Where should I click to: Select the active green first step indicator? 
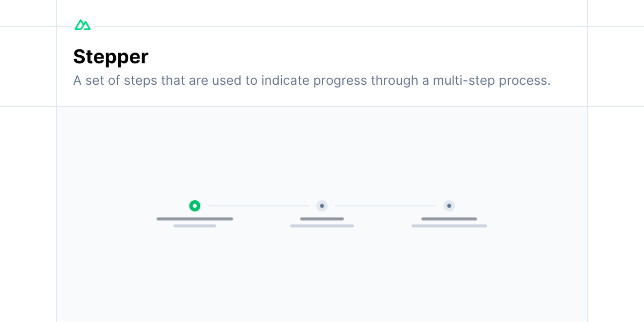click(x=195, y=206)
